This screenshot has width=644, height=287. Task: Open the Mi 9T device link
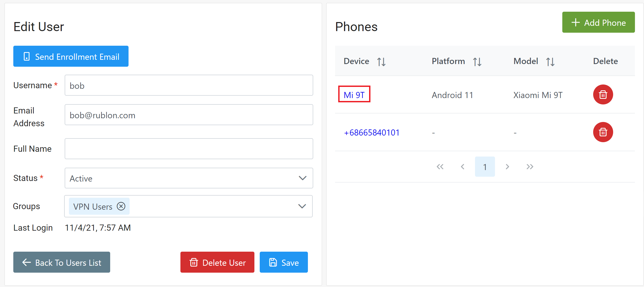(354, 95)
